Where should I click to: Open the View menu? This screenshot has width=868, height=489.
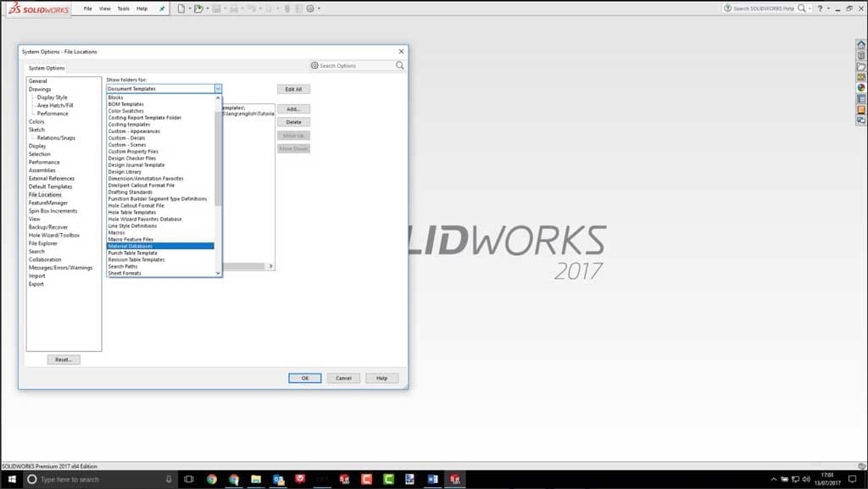104,8
